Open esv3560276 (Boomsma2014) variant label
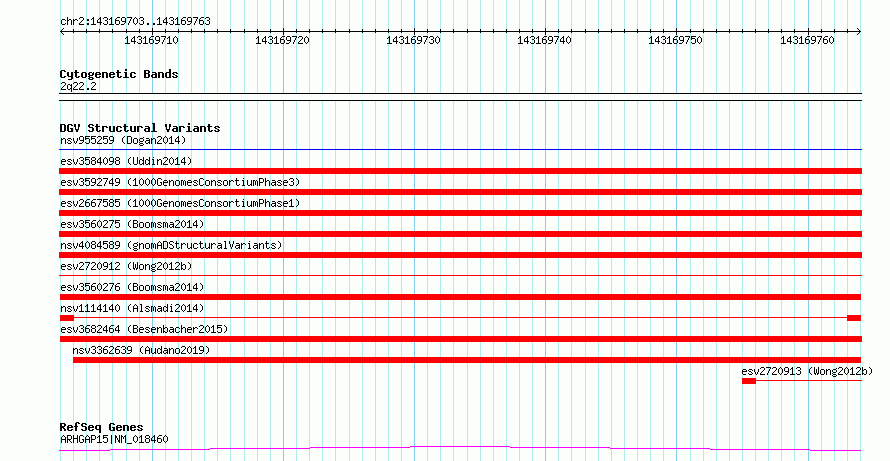This screenshot has height=461, width=890. (x=132, y=287)
